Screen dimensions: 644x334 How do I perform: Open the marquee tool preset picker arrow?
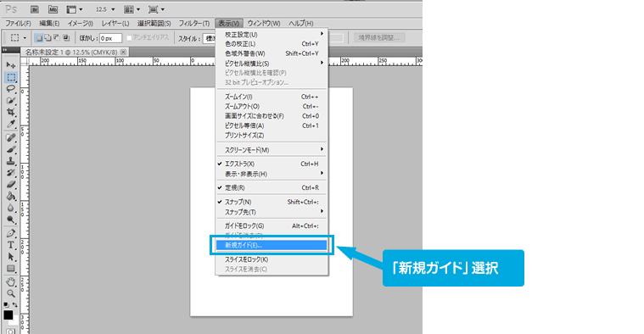click(x=25, y=38)
